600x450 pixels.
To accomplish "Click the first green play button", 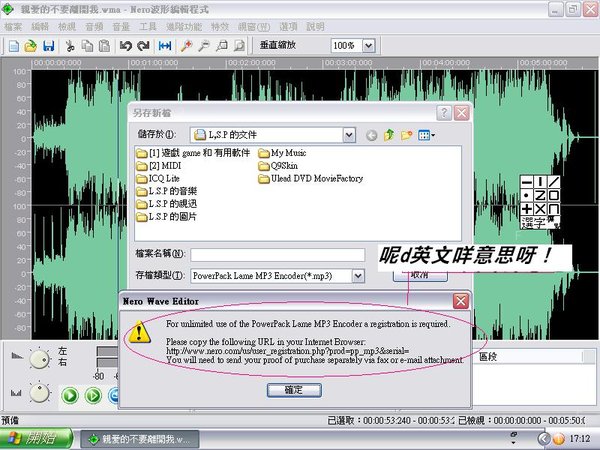I will pyautogui.click(x=70, y=395).
